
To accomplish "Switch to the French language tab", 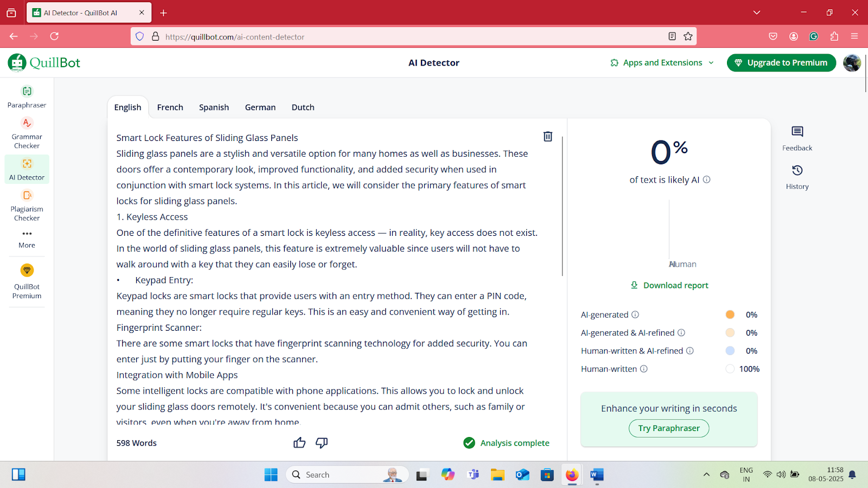I will pyautogui.click(x=170, y=107).
